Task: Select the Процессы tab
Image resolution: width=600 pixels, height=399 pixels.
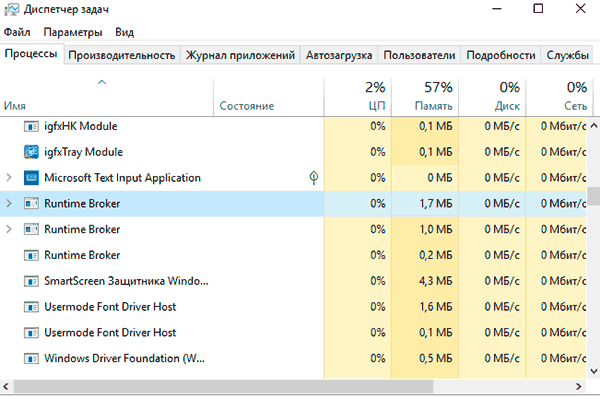Action: click(x=31, y=54)
